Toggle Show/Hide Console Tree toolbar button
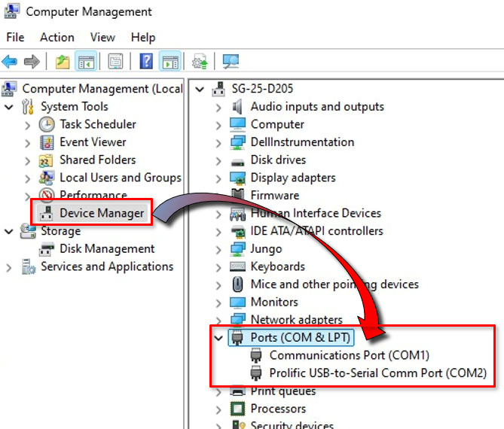Screen dimensions: 504x429 [86, 61]
